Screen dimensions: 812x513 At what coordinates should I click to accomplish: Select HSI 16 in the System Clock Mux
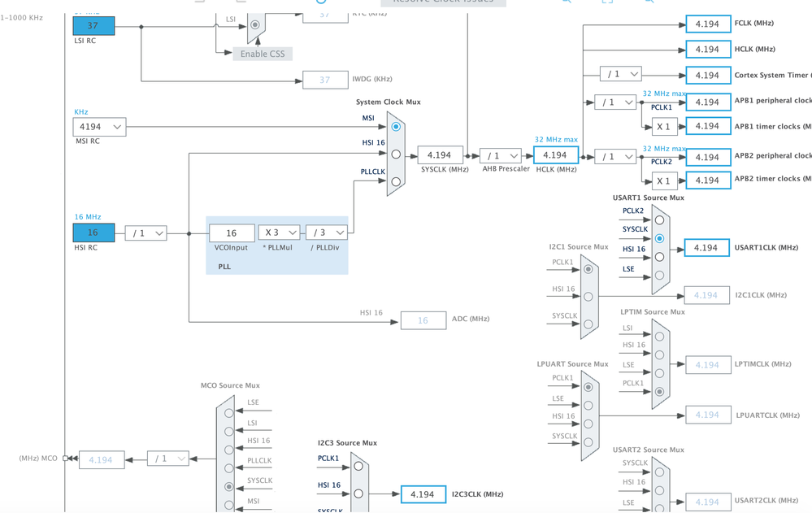pyautogui.click(x=396, y=154)
